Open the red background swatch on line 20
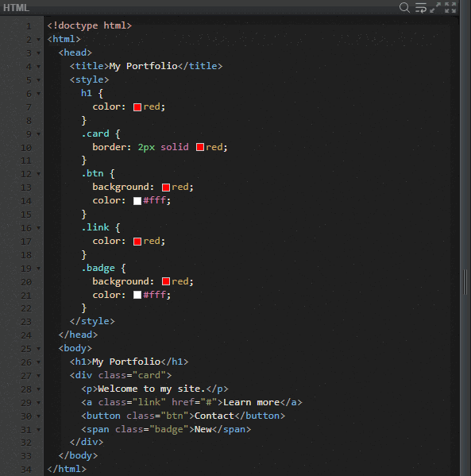Screen dimensions: 471x476 (x=166, y=281)
